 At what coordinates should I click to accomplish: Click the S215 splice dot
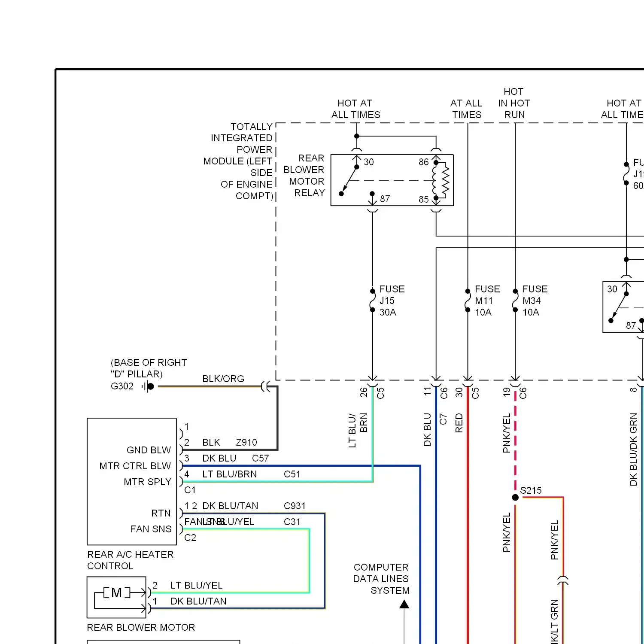(515, 497)
